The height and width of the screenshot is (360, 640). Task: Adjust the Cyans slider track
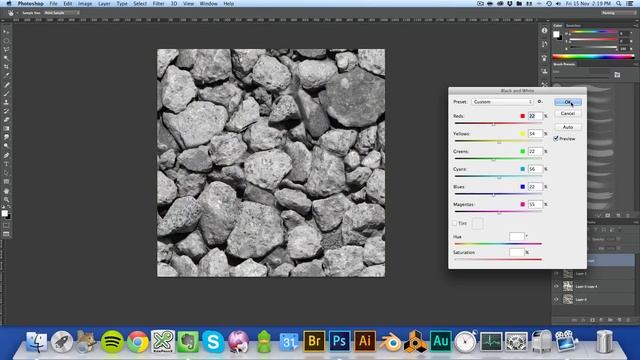coord(498,176)
